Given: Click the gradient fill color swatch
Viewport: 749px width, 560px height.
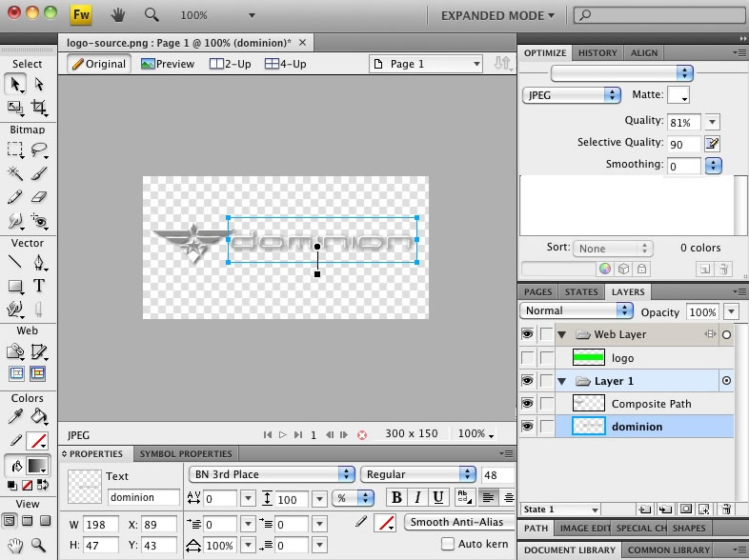Looking at the screenshot, I should point(37,465).
